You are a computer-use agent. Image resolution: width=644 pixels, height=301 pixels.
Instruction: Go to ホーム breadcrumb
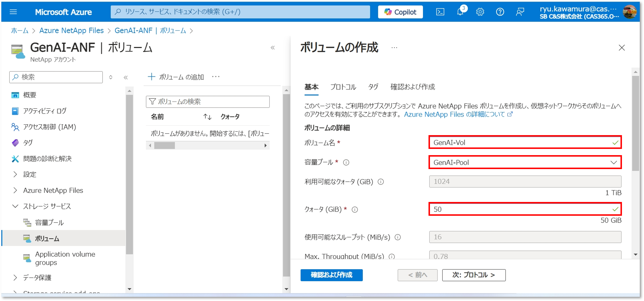19,30
